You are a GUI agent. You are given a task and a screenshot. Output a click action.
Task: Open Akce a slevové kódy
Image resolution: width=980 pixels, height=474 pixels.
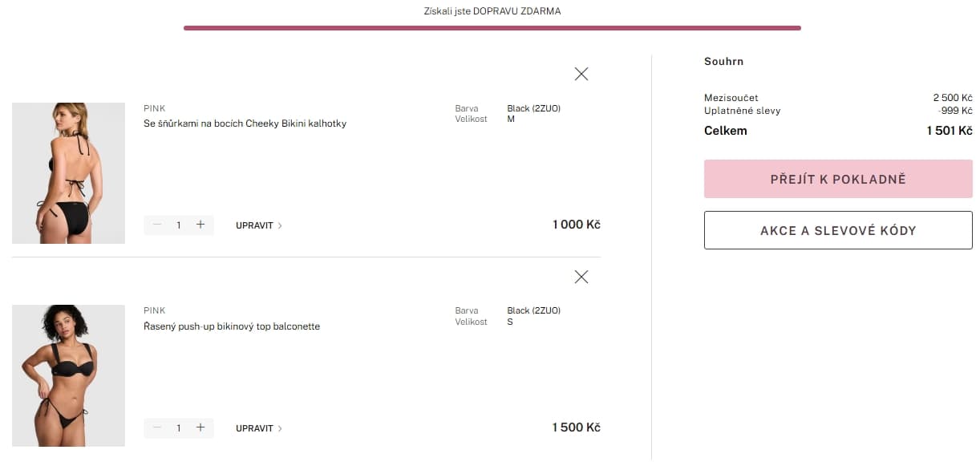[x=838, y=230]
